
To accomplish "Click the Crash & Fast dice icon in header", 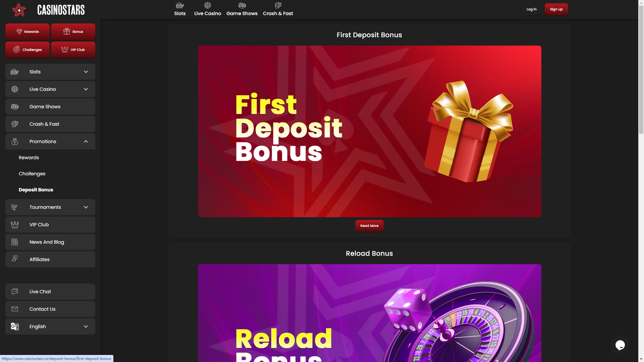I will coord(278,5).
